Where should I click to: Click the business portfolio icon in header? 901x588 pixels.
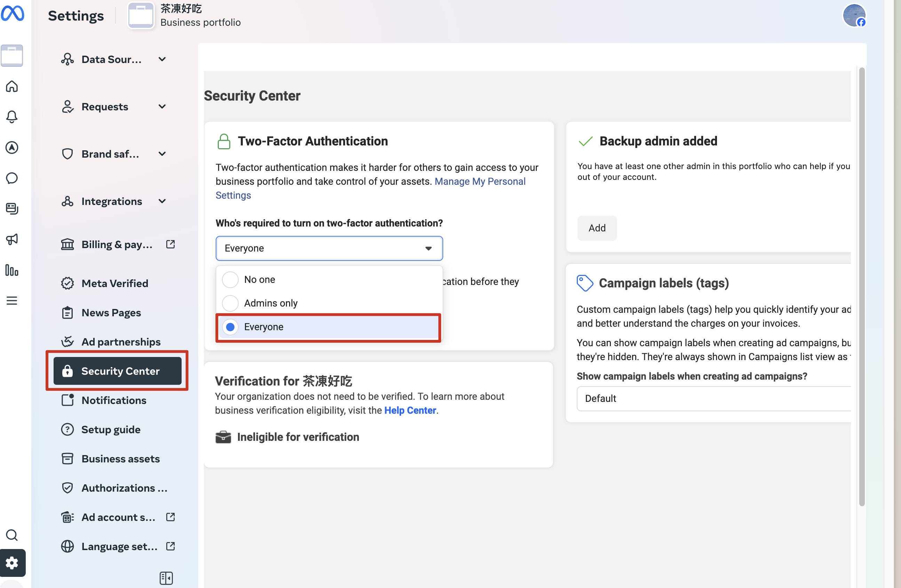[141, 16]
